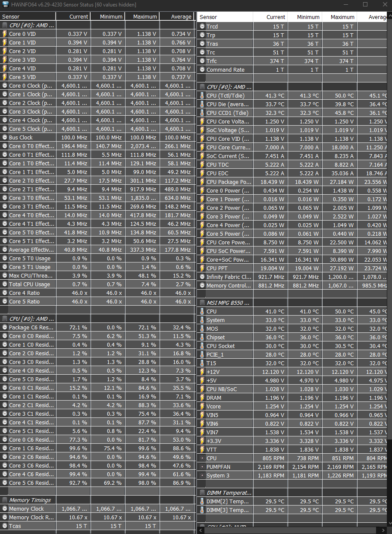Click left pane's Current column header
This screenshot has height=534, width=392.
pyautogui.click(x=73, y=16)
